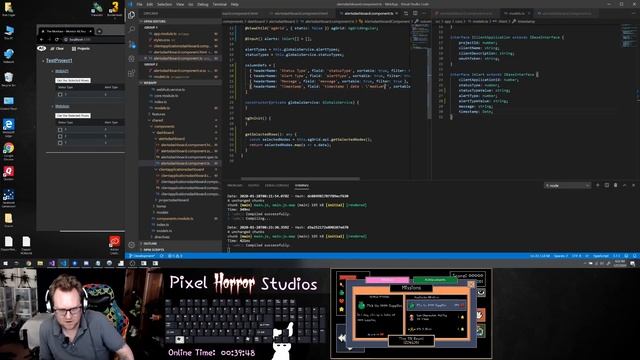Open the Recycle Bin desktop icon
This screenshot has width=640, height=360.
[9, 79]
